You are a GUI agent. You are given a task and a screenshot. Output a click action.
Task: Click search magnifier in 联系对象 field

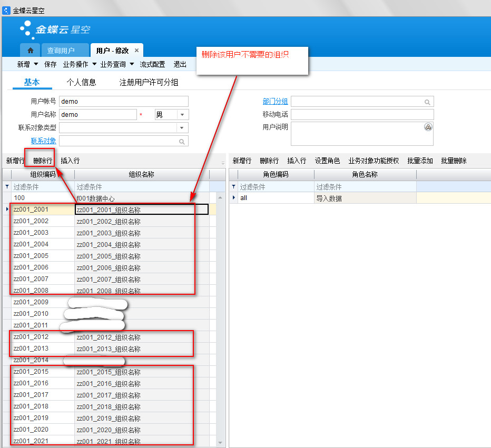[182, 142]
